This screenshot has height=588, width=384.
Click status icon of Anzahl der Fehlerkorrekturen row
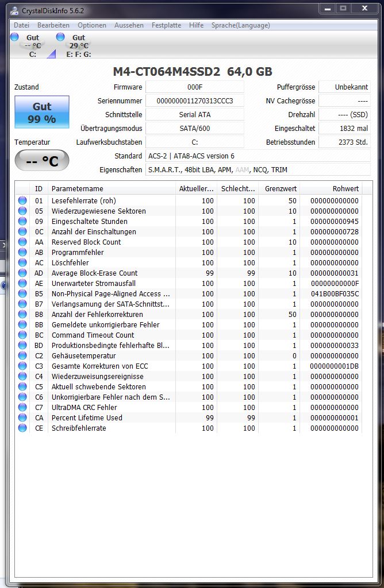(x=22, y=314)
